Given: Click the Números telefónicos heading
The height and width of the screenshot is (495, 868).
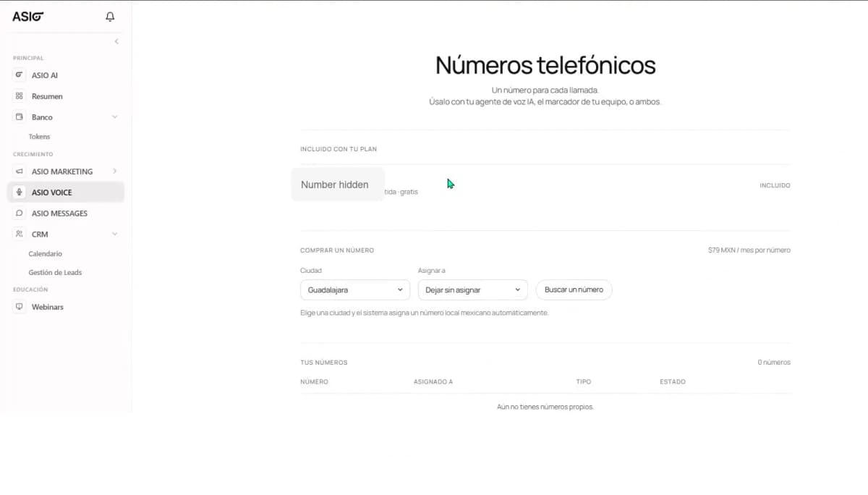Looking at the screenshot, I should [545, 65].
